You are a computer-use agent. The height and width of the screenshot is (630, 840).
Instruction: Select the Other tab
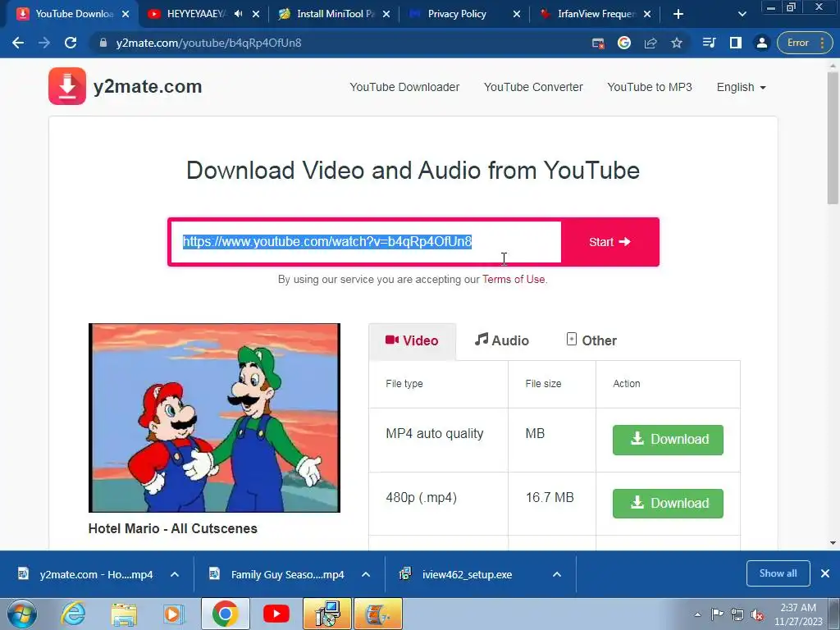(x=591, y=340)
